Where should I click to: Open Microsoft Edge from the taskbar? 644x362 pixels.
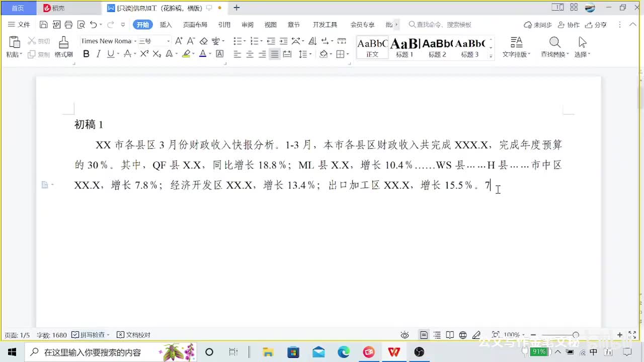click(x=344, y=352)
